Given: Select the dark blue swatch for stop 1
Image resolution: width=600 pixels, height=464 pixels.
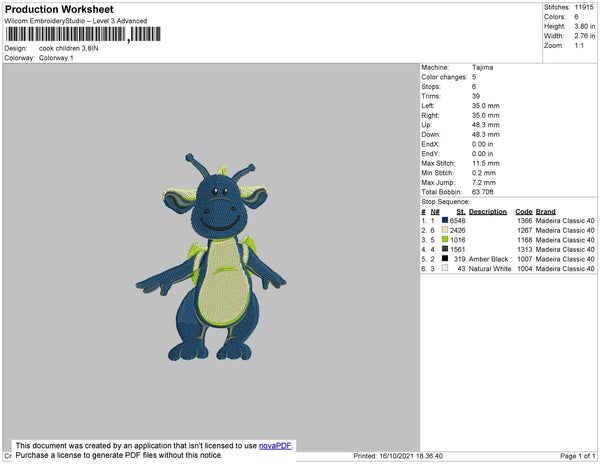Looking at the screenshot, I should click(445, 220).
